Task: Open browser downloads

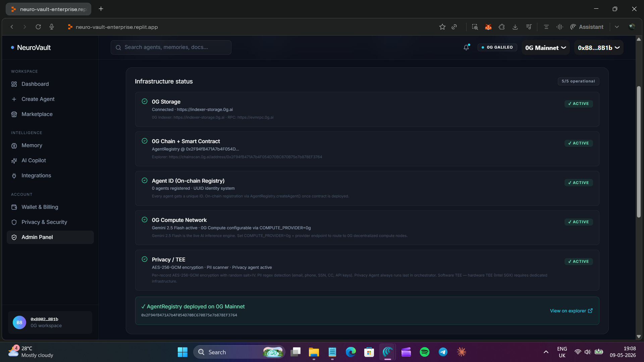Action: pyautogui.click(x=515, y=27)
